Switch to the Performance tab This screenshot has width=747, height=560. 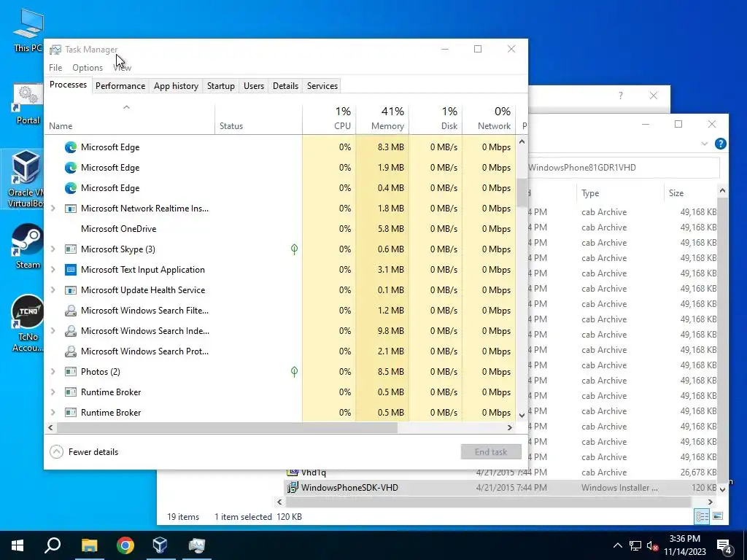pos(120,86)
